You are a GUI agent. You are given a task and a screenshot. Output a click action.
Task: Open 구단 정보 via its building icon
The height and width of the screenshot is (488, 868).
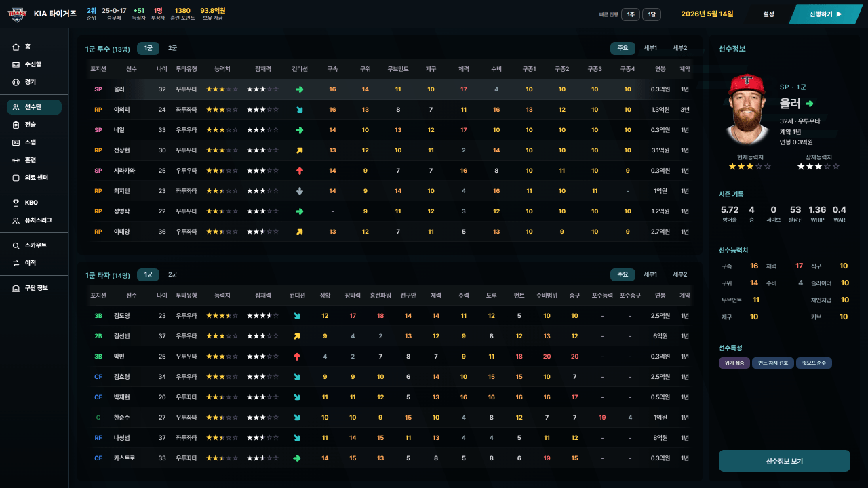16,288
